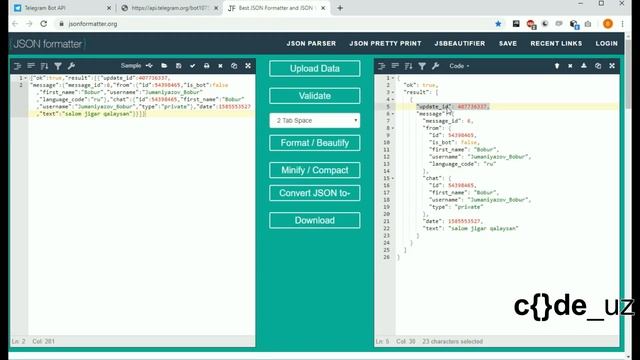Reload the page with the refresh icon
Viewport: 640px width, 360px height.
pyautogui.click(x=44, y=24)
